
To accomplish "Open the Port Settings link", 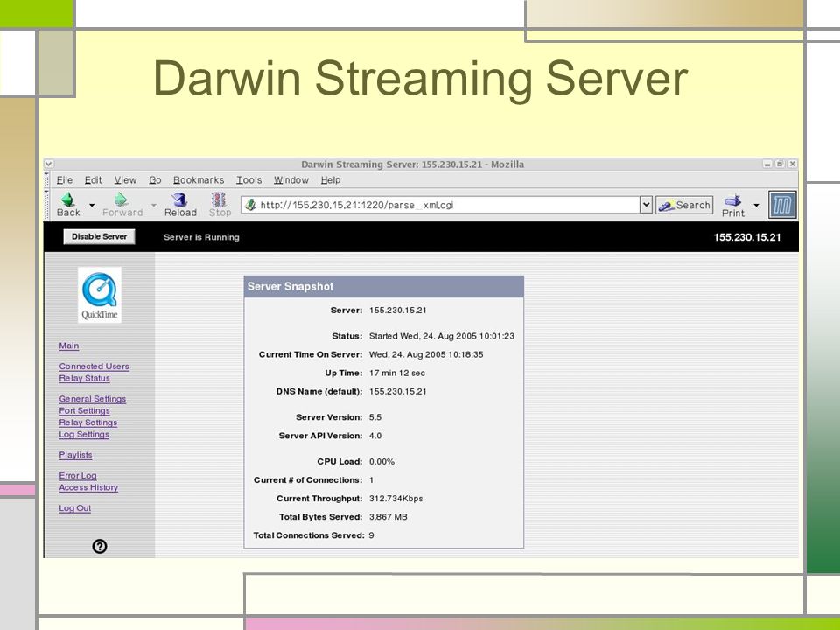I will [84, 411].
